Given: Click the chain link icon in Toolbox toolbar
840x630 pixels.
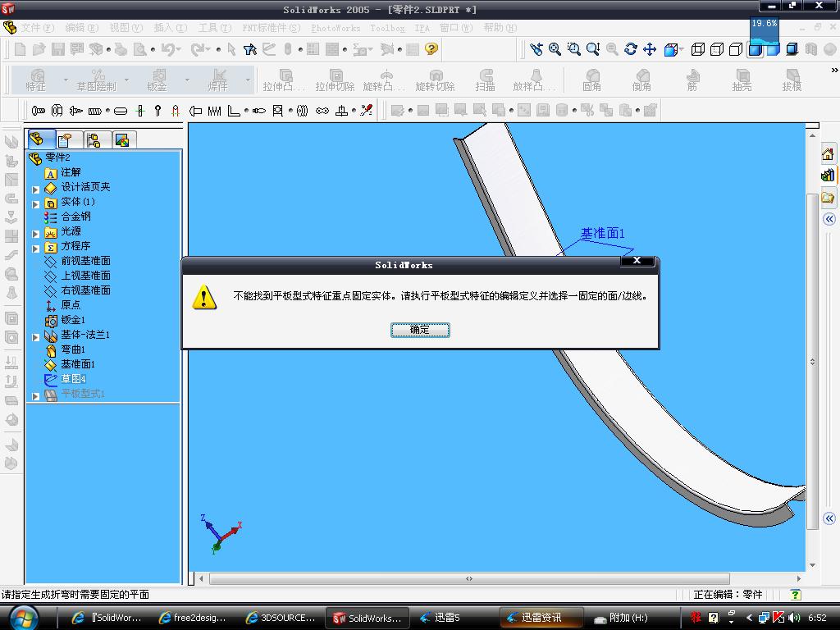Looking at the screenshot, I should tap(322, 111).
